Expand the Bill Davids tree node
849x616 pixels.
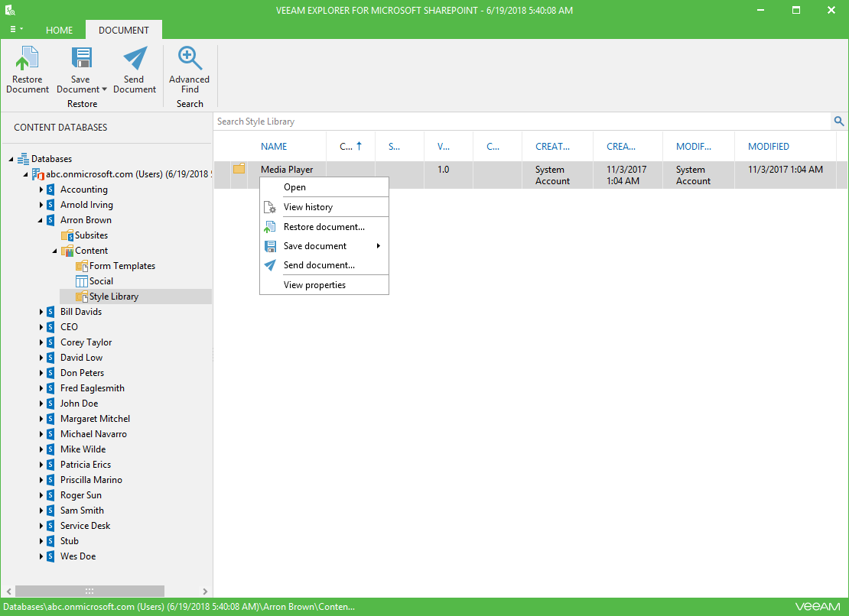(41, 312)
